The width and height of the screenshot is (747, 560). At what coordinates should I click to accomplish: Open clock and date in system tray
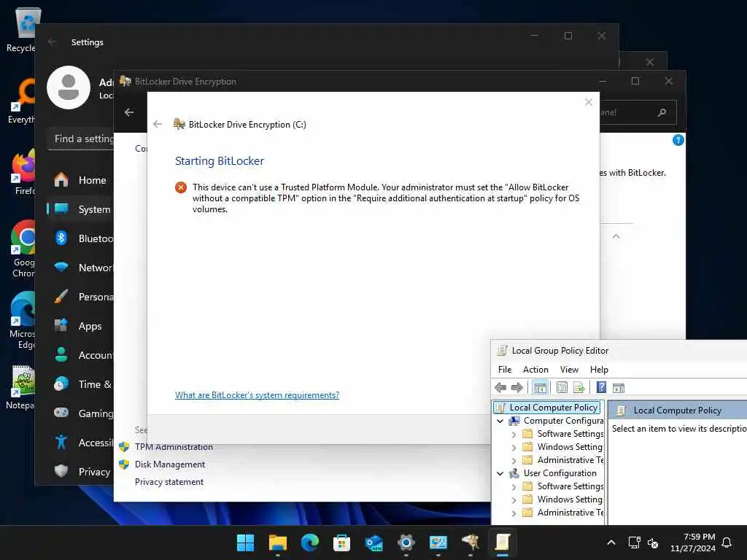pyautogui.click(x=693, y=542)
